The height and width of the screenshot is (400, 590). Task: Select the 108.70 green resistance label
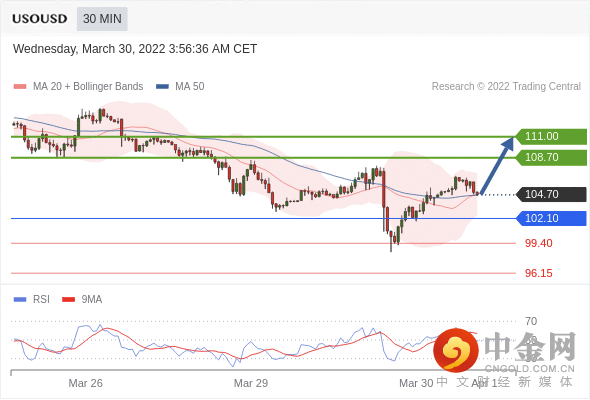coord(551,157)
